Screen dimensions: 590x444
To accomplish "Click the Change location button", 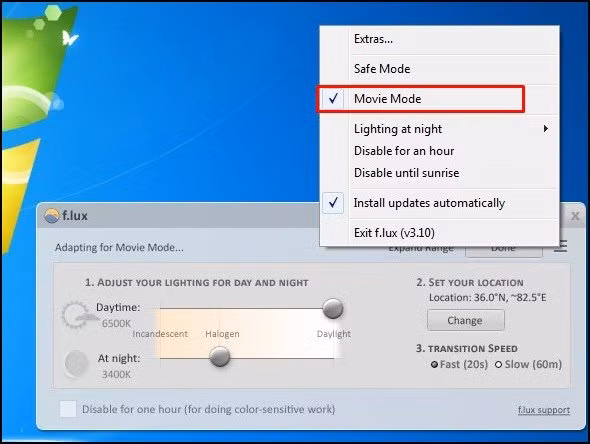I will click(x=465, y=320).
